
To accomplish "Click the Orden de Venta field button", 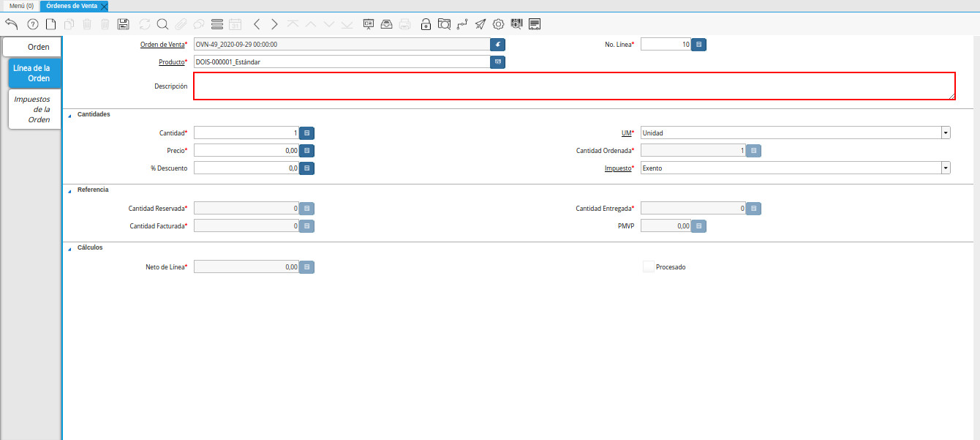I will 498,44.
